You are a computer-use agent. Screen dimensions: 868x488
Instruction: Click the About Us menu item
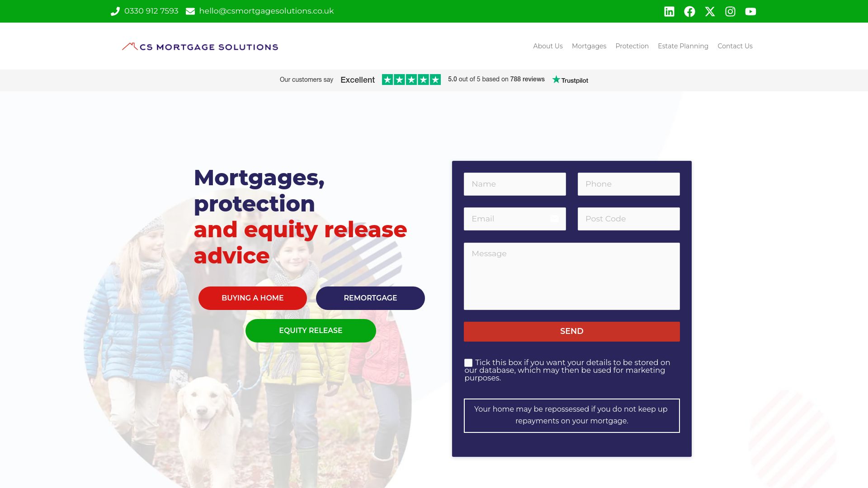[547, 46]
